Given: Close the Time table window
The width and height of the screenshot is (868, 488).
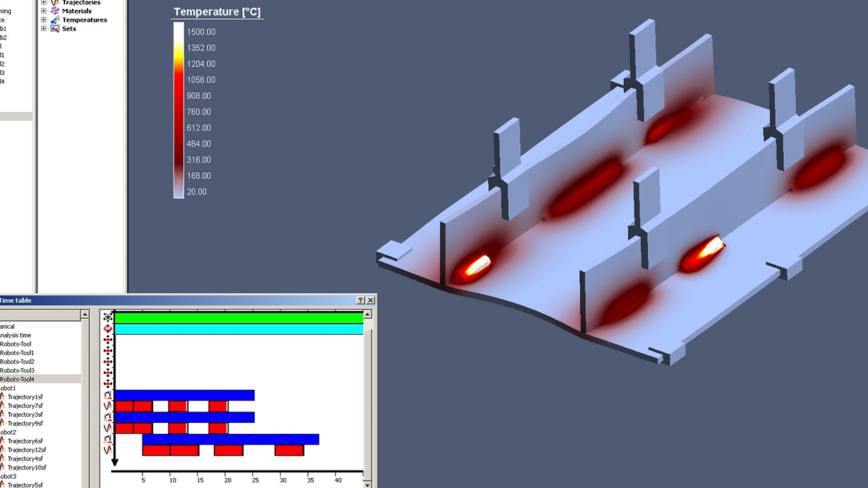Looking at the screenshot, I should (370, 300).
